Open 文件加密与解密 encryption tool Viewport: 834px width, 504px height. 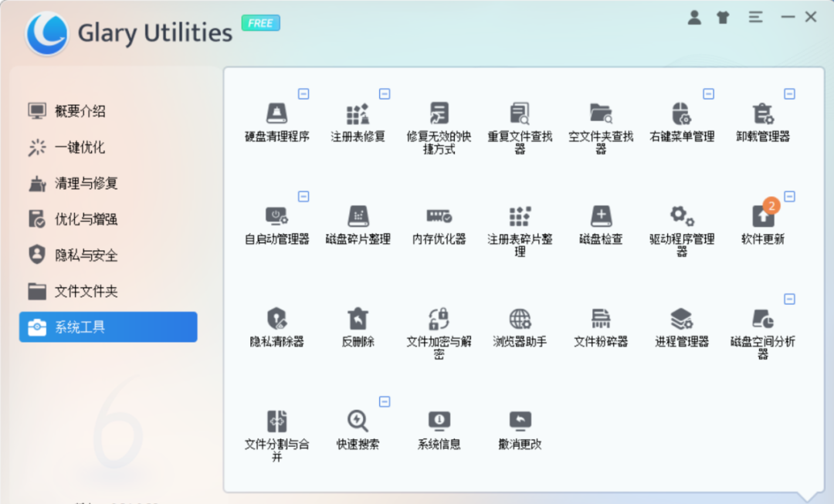[x=439, y=334]
